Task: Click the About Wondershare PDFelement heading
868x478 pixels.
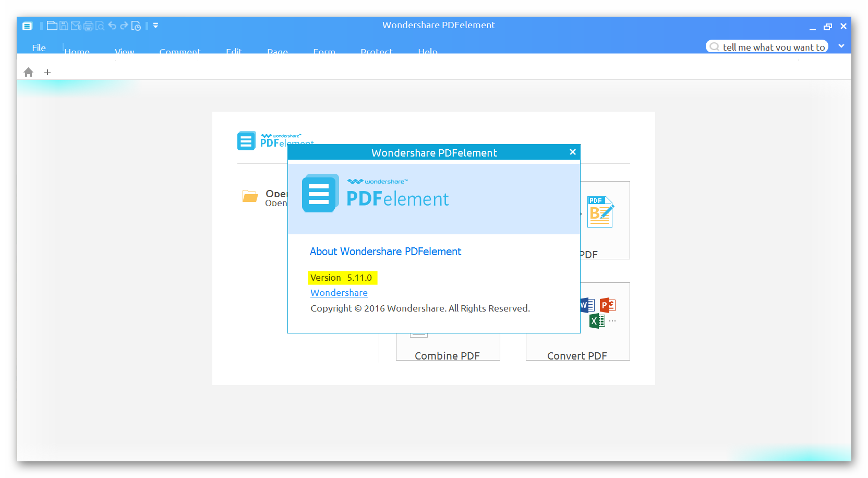Action: [385, 252]
